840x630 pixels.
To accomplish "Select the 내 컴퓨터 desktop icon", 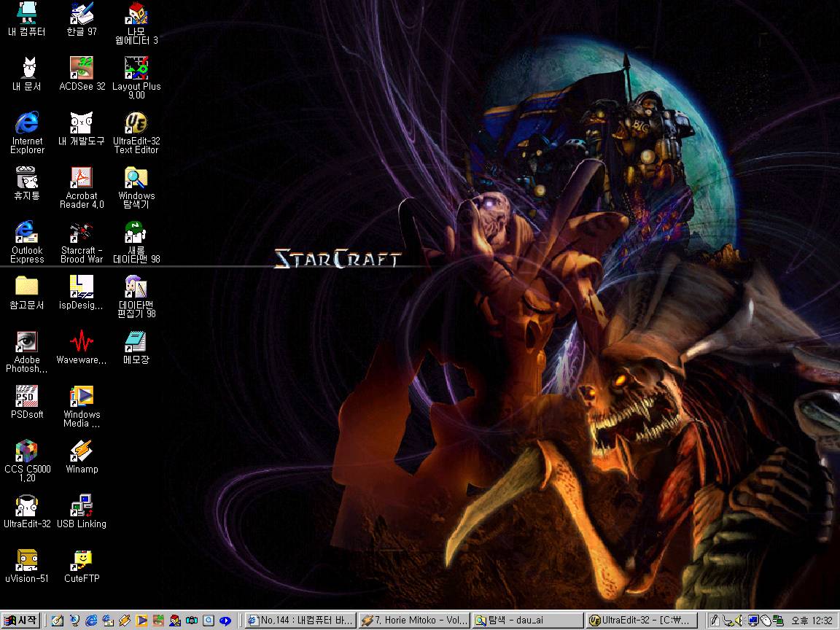I will 27,19.
